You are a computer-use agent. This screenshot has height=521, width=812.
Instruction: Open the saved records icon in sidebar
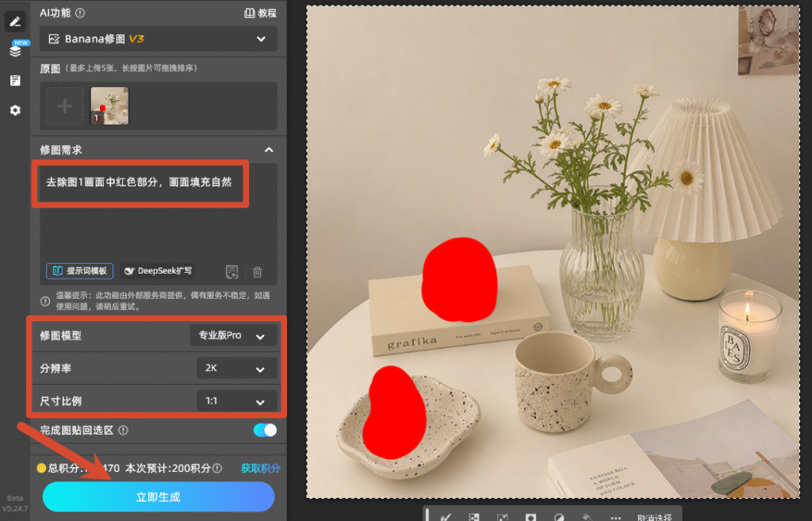pyautogui.click(x=15, y=80)
